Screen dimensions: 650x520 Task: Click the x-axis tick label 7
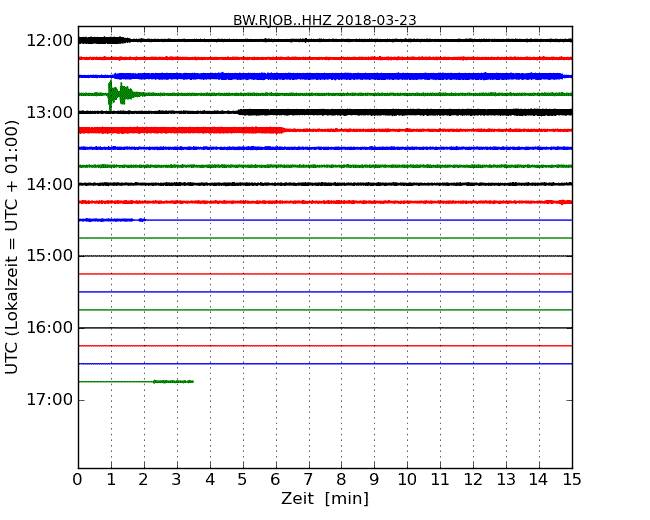point(308,479)
